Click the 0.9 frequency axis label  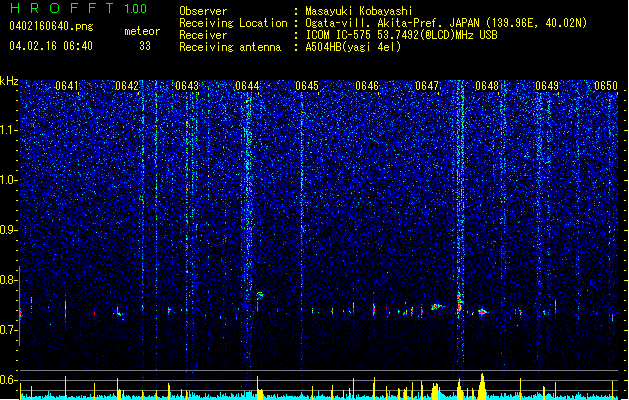click(x=8, y=230)
